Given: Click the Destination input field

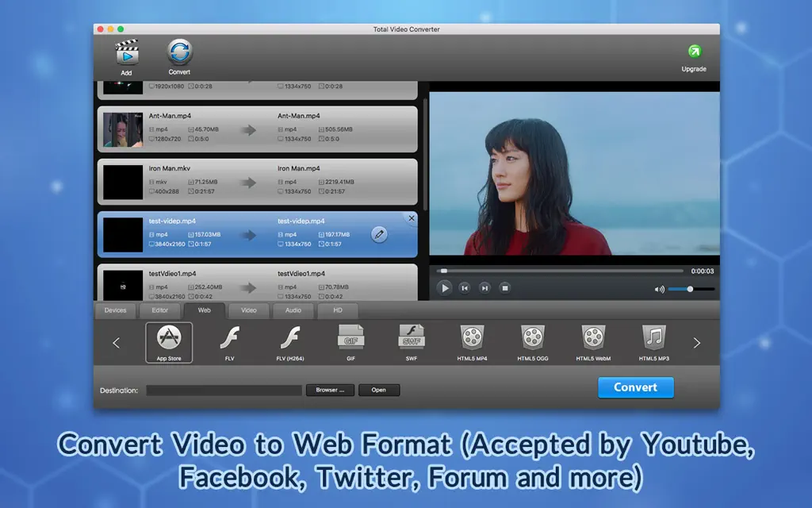Looking at the screenshot, I should [222, 390].
